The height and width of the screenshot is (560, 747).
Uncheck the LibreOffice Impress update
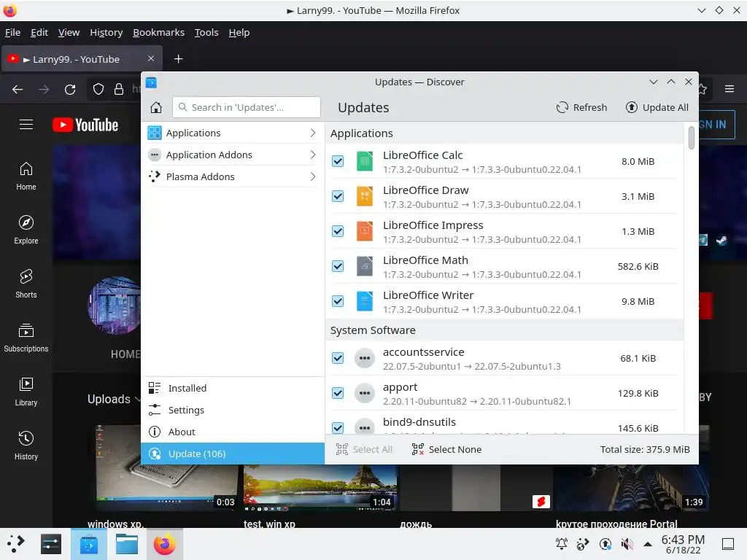[x=338, y=231]
